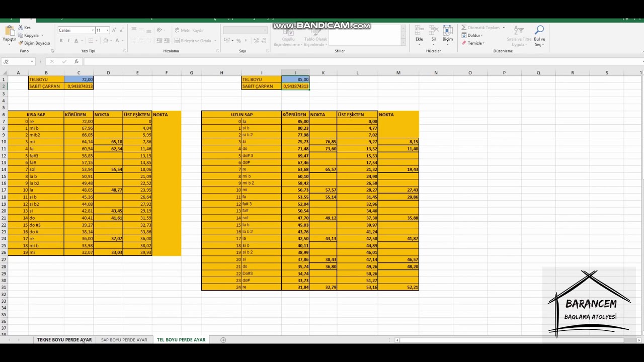Viewport: 644px width, 362px height.
Task: Click Sırala ve Filtre Uygula
Action: pyautogui.click(x=519, y=36)
